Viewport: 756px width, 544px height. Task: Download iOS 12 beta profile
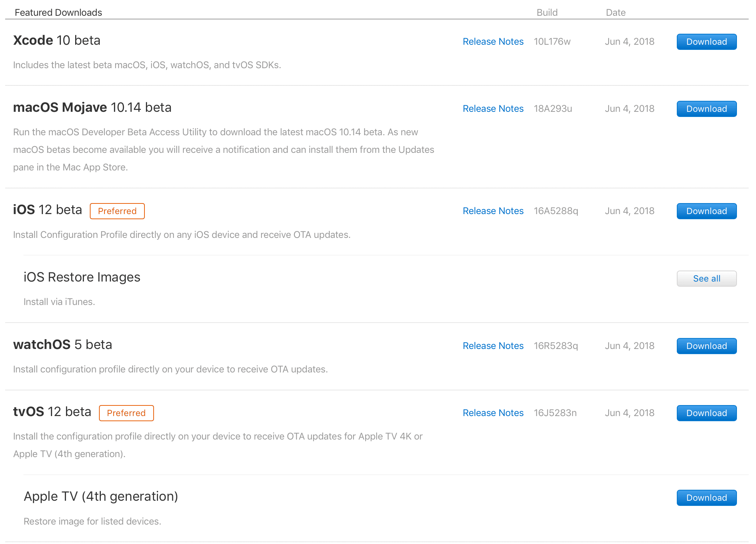[707, 211]
